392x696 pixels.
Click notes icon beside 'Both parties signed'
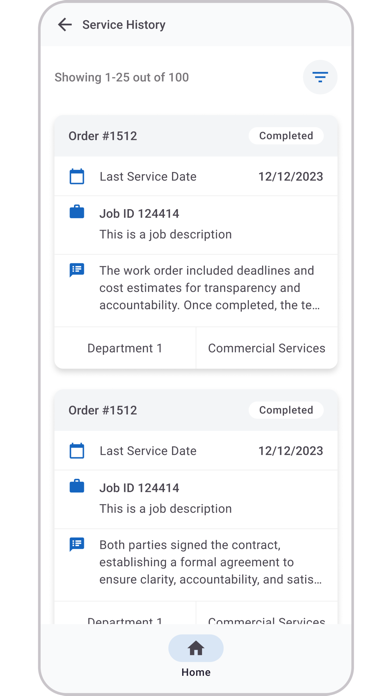(77, 545)
